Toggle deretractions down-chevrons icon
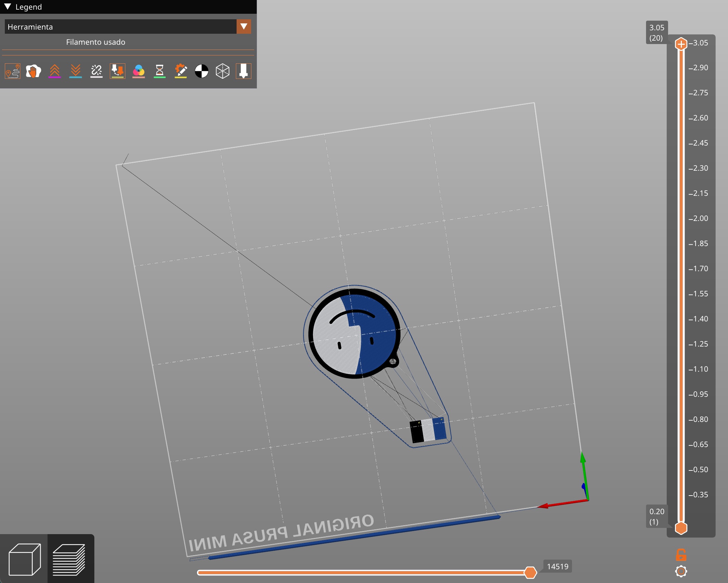This screenshot has height=583, width=728. click(75, 71)
